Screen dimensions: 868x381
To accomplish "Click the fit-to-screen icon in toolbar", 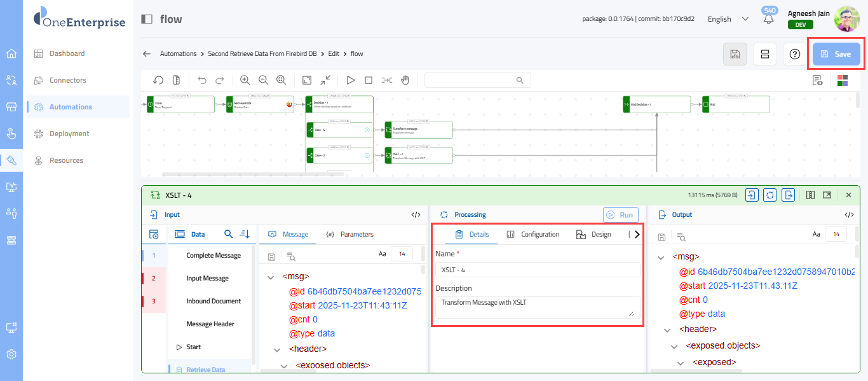I will coord(307,80).
